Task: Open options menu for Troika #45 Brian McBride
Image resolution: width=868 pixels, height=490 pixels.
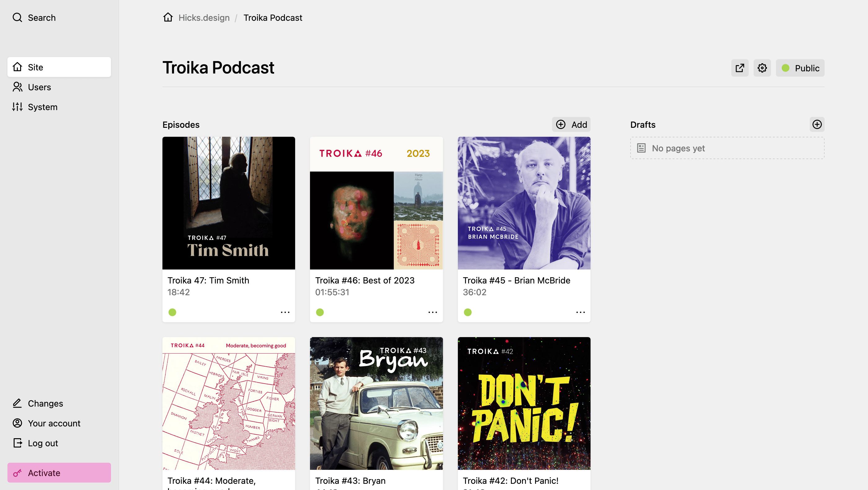Action: 580,312
